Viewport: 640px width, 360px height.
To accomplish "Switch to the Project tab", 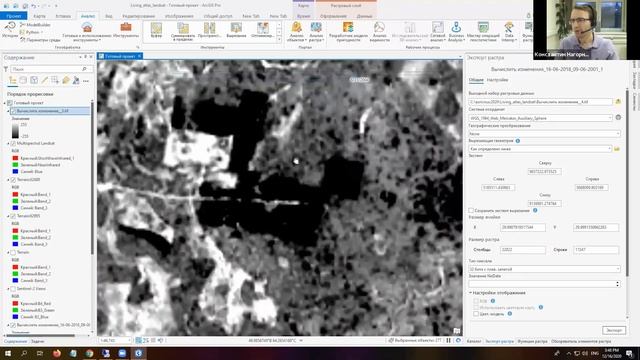I will point(13,16).
